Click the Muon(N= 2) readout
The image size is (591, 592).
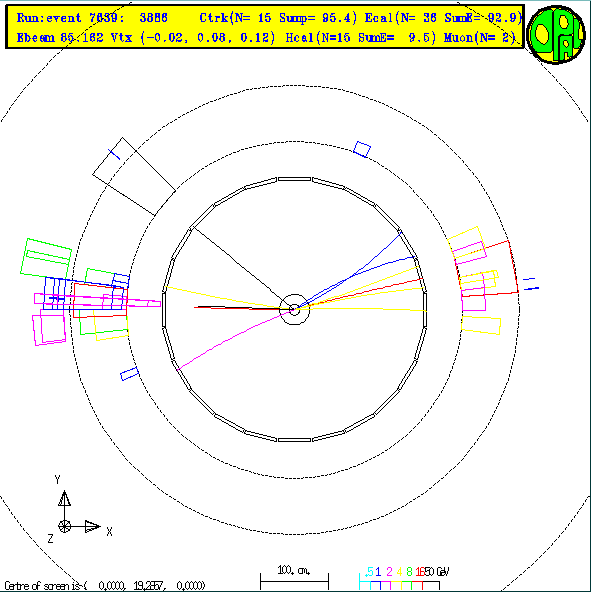click(x=480, y=37)
